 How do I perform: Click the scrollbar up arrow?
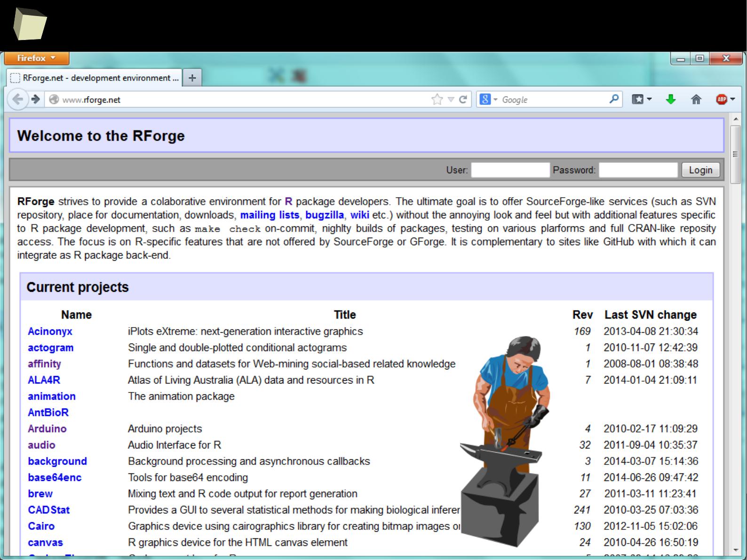pos(735,119)
